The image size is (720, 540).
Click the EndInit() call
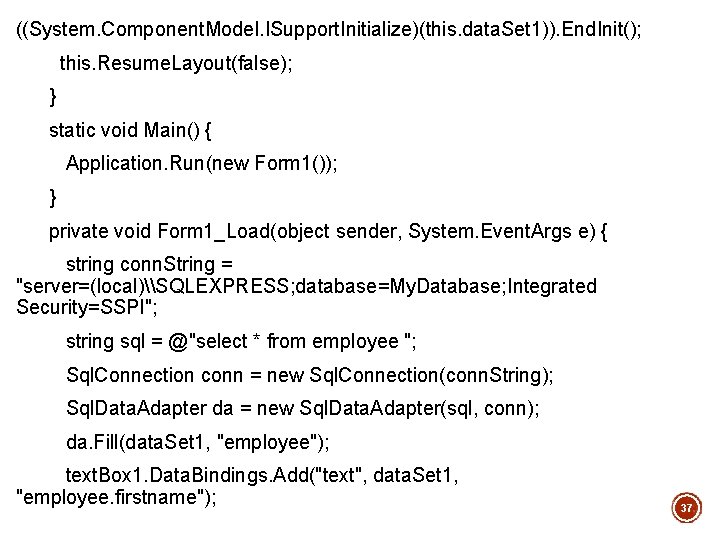596,29
